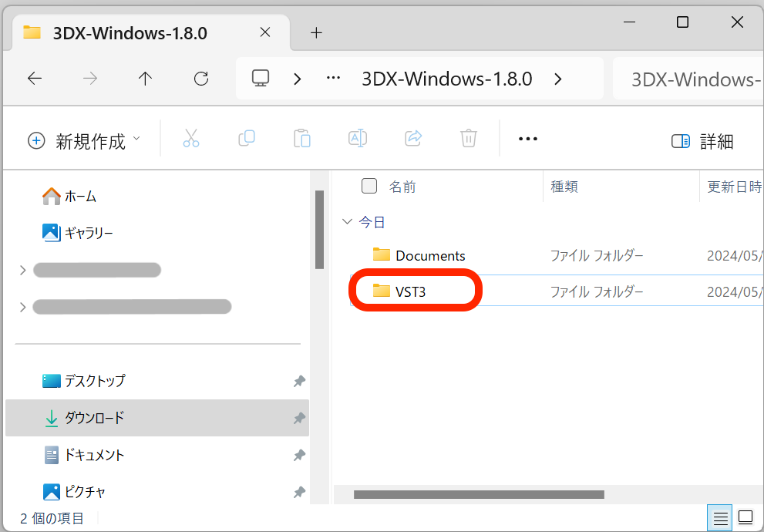The width and height of the screenshot is (764, 532).
Task: Check the select-all checkbox beside 名前
Action: coord(369,186)
